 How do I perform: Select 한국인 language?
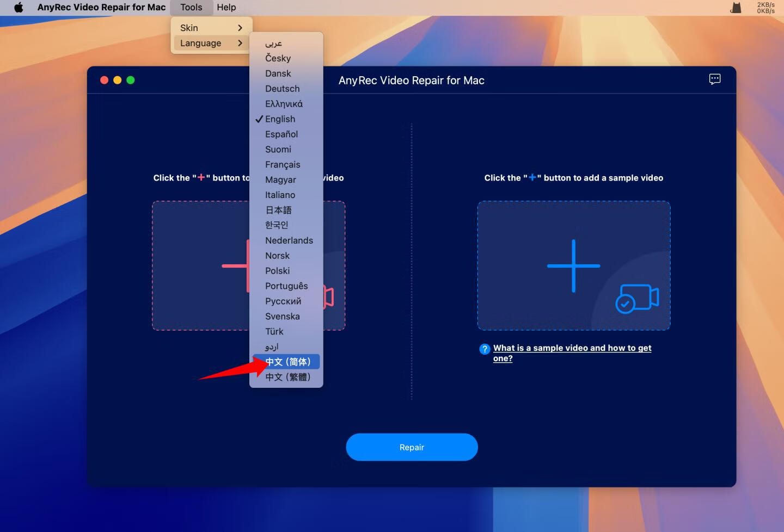(x=286, y=225)
